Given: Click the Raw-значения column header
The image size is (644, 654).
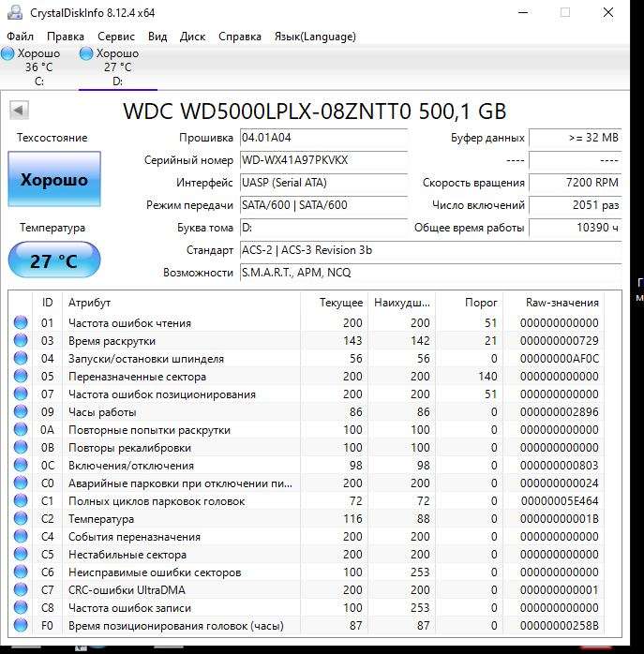Looking at the screenshot, I should coord(553,303).
